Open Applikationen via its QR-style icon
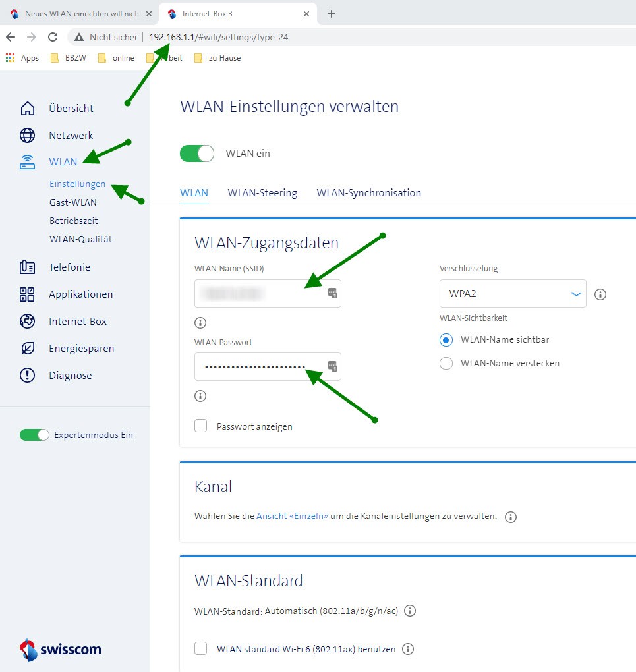636x672 pixels. (27, 294)
